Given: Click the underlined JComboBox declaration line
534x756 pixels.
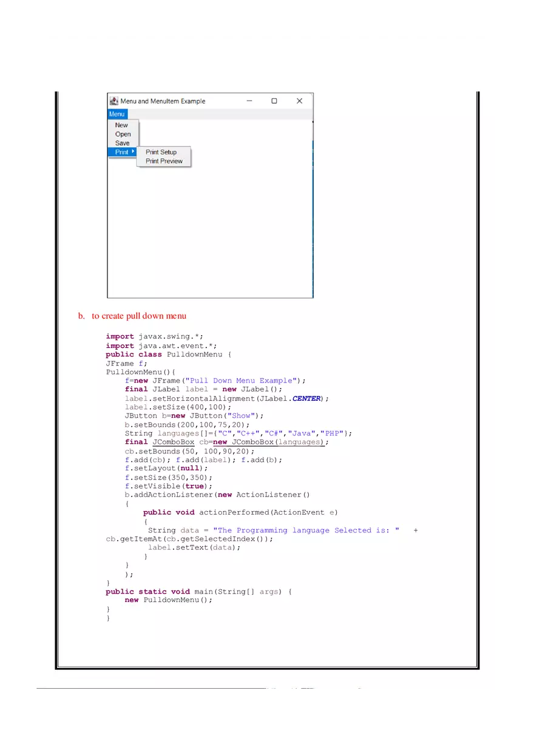Looking at the screenshot, I should click(x=227, y=443).
